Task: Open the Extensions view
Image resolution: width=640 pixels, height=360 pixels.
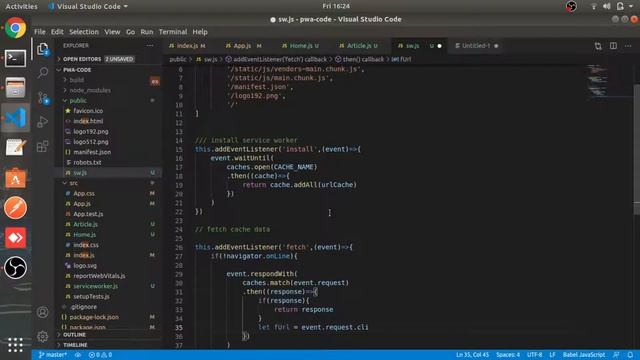Action: (x=42, y=146)
